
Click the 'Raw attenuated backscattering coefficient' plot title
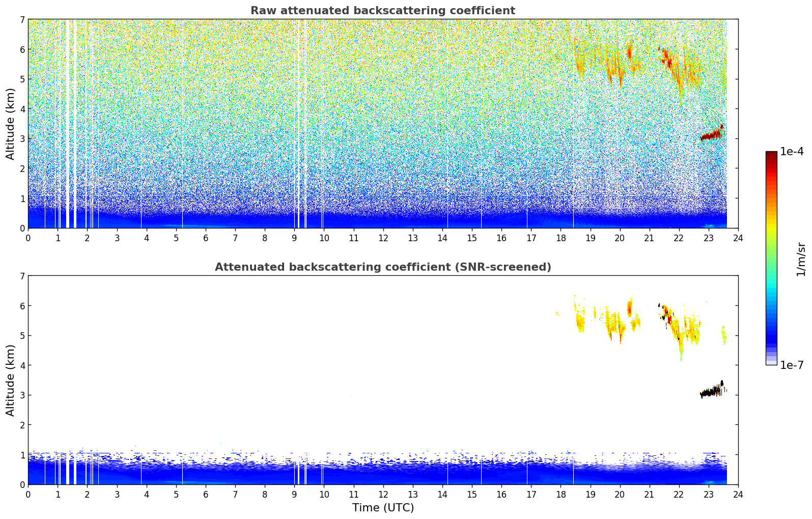[x=382, y=11]
